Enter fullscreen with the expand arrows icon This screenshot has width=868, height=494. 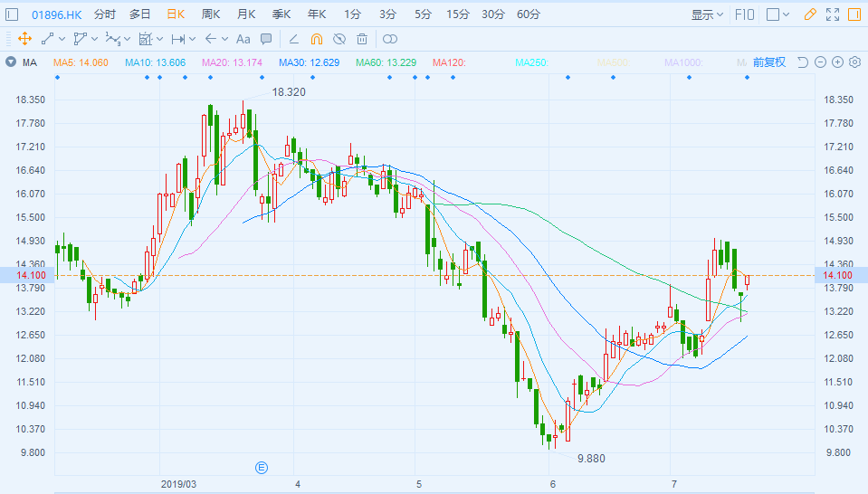[x=833, y=15]
